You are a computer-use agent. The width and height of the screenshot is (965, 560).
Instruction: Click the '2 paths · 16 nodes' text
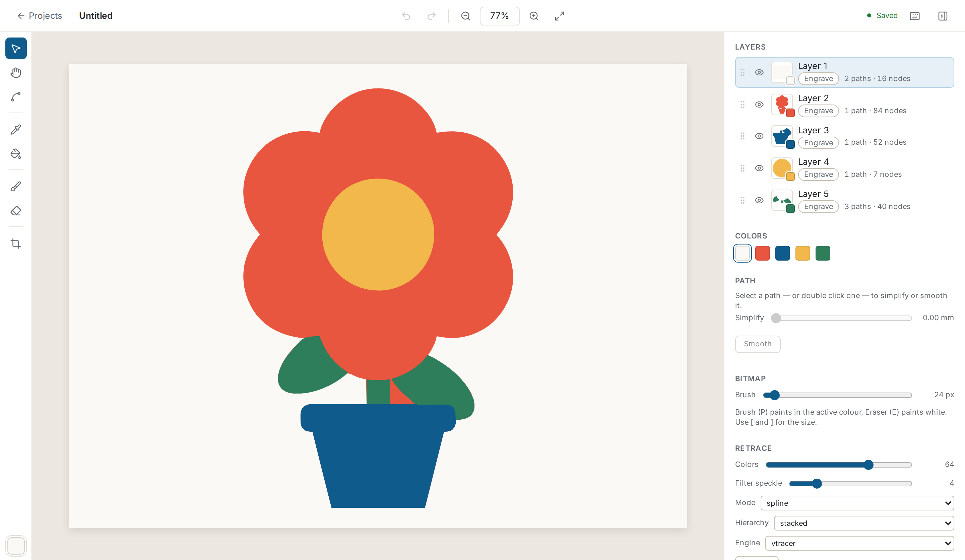click(x=877, y=78)
